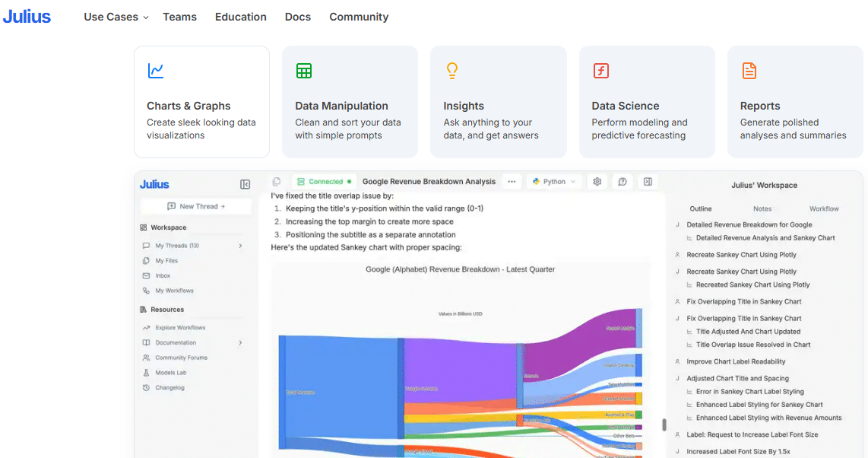The image size is (868, 458).
Task: Select 'Adjusted Chart Title and Spacing' item
Action: tap(738, 379)
